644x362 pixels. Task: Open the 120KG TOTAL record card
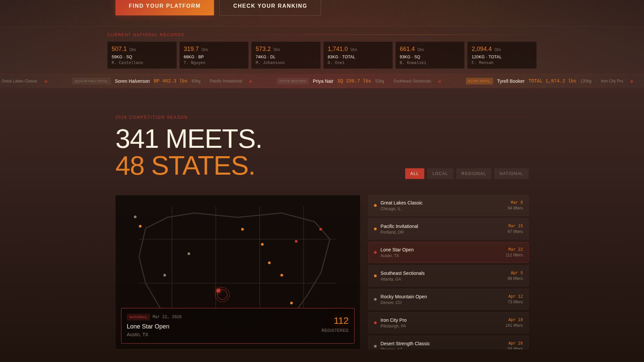click(x=502, y=55)
